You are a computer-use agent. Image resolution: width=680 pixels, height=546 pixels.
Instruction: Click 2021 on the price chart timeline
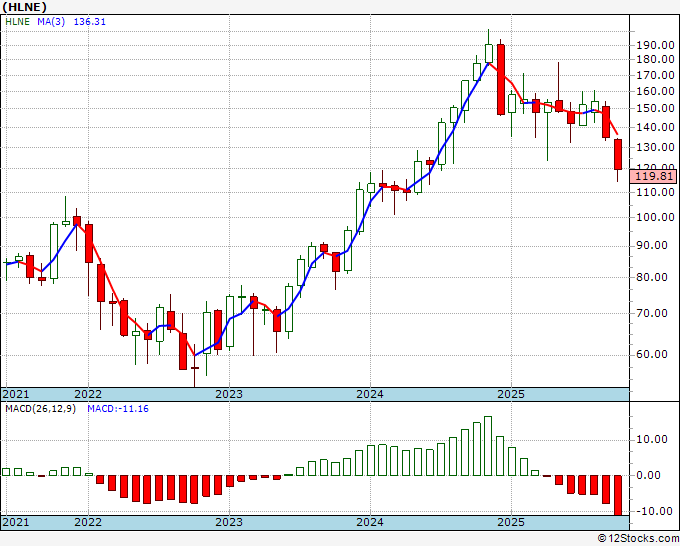click(x=16, y=394)
